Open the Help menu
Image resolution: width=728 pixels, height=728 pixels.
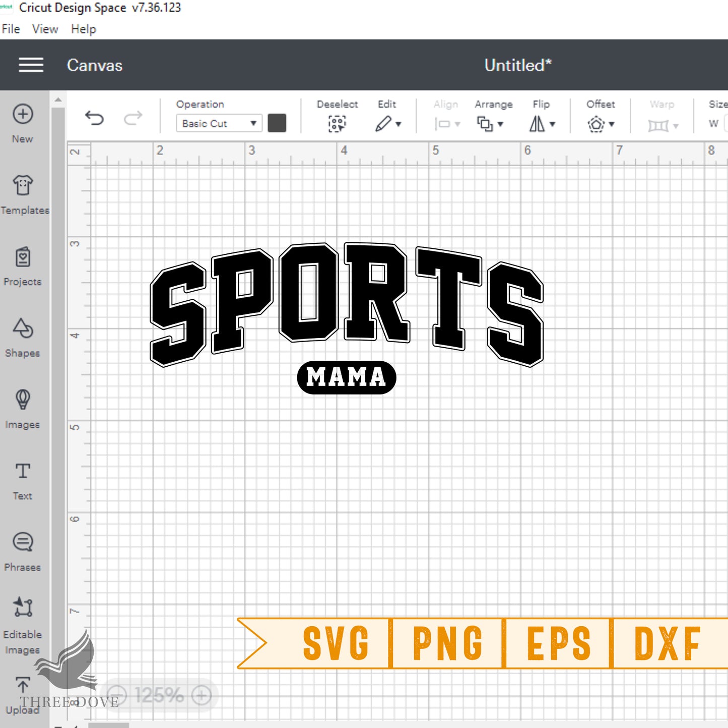coord(83,29)
